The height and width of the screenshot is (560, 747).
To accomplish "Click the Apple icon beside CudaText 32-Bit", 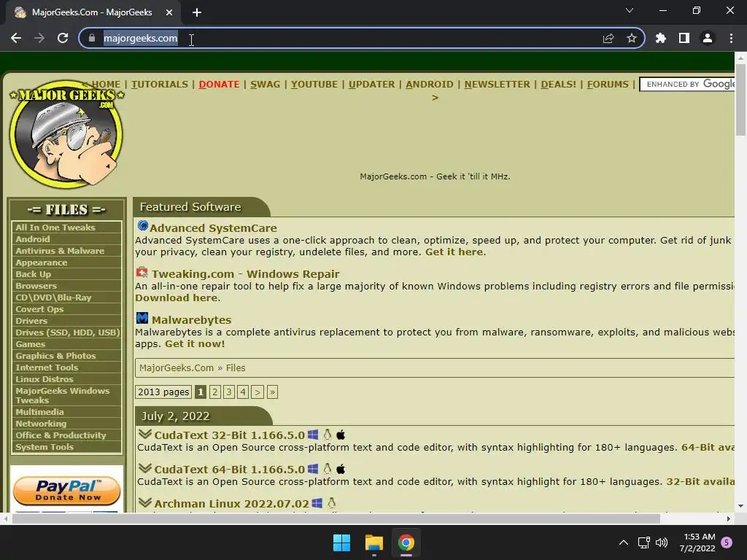I will 341,435.
